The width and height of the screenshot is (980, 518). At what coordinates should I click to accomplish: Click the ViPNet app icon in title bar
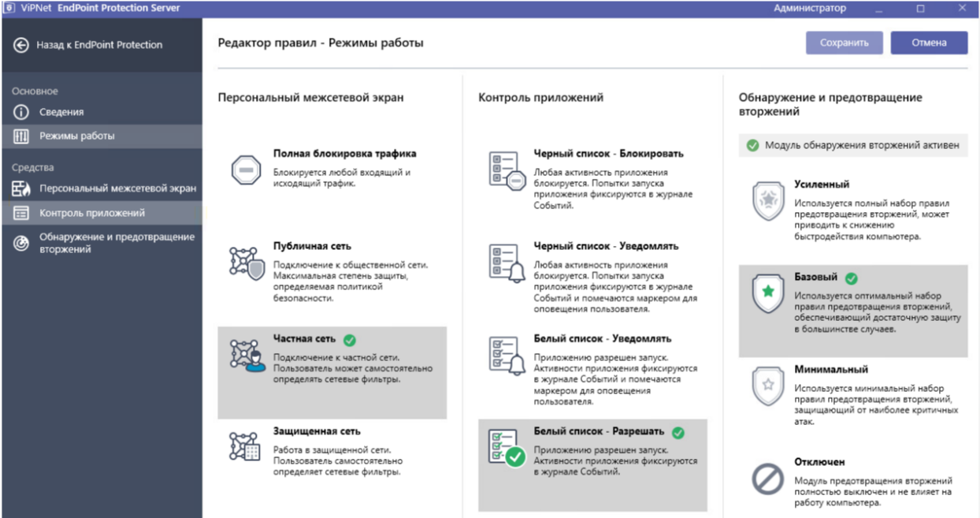click(x=9, y=8)
